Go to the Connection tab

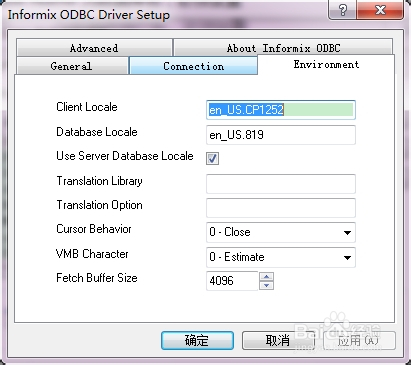click(193, 66)
